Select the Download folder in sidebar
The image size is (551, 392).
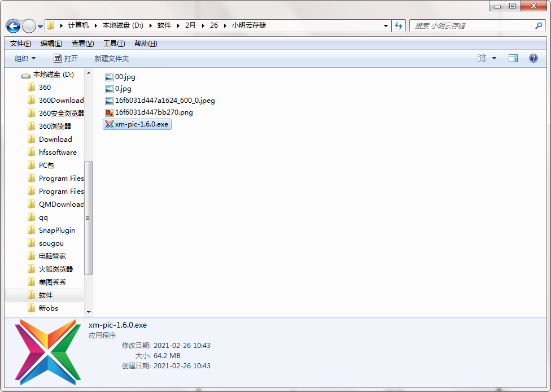pos(50,139)
